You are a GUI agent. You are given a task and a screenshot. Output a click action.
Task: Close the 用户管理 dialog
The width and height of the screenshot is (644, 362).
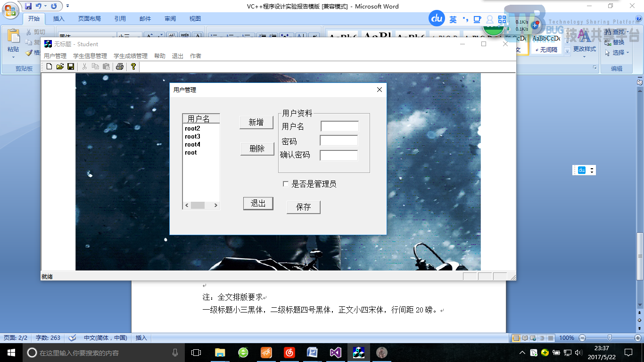tap(380, 90)
